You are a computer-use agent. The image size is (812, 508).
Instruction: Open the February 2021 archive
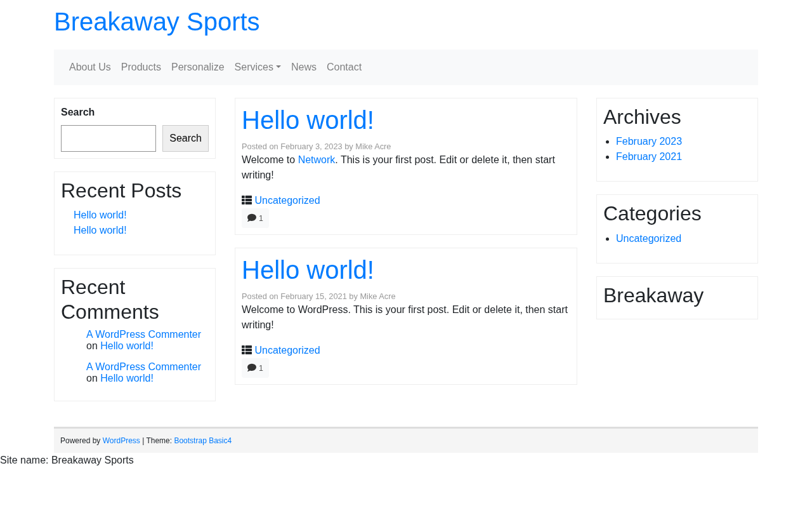point(649,157)
